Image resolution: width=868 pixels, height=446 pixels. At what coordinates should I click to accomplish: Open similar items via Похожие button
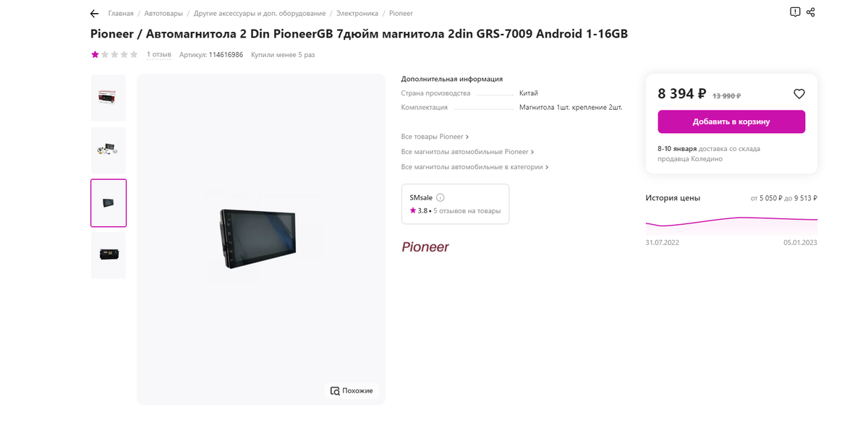pyautogui.click(x=352, y=390)
